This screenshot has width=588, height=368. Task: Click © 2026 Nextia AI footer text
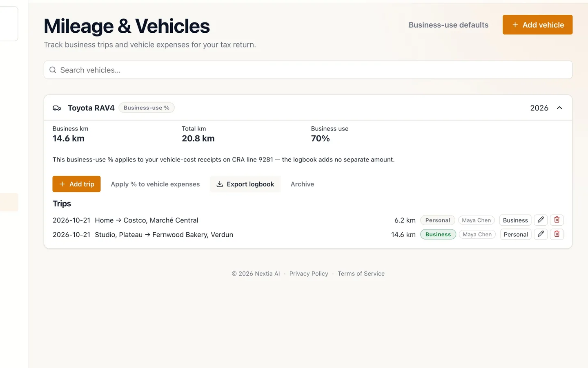pos(256,274)
